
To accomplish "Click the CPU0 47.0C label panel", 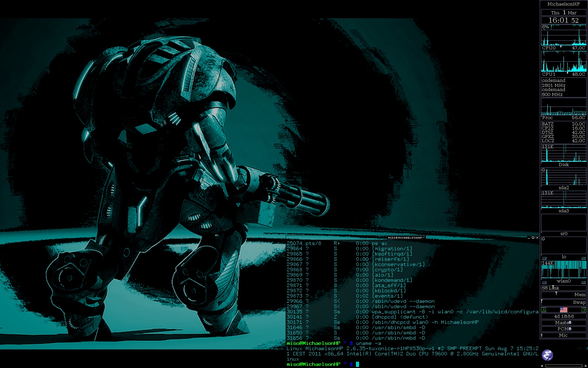I will click(563, 48).
